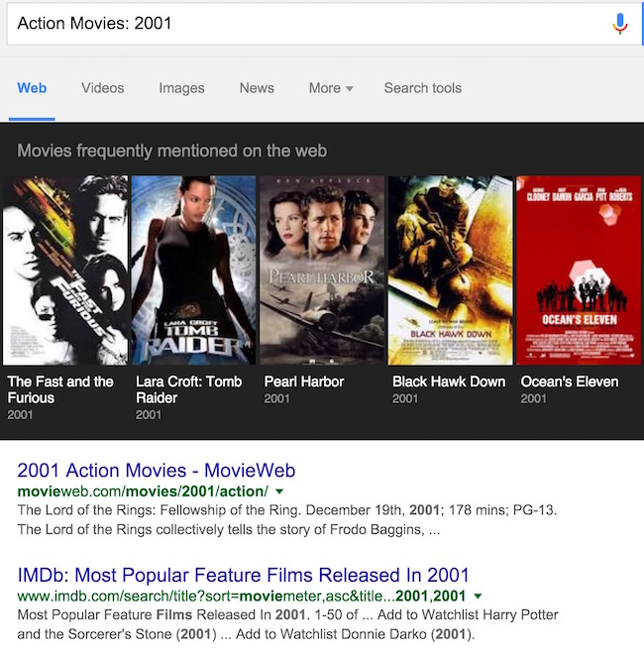Screen dimensions: 644x653
Task: Switch to the Images tab
Action: point(181,88)
